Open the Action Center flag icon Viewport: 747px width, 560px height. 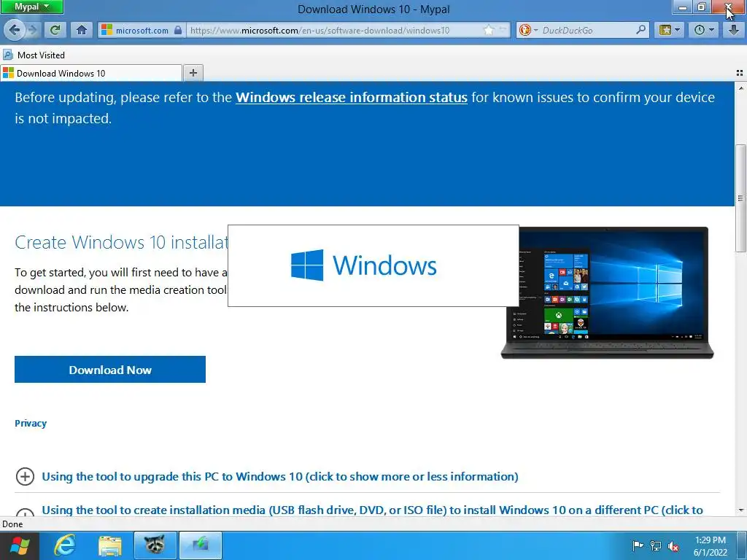point(638,545)
